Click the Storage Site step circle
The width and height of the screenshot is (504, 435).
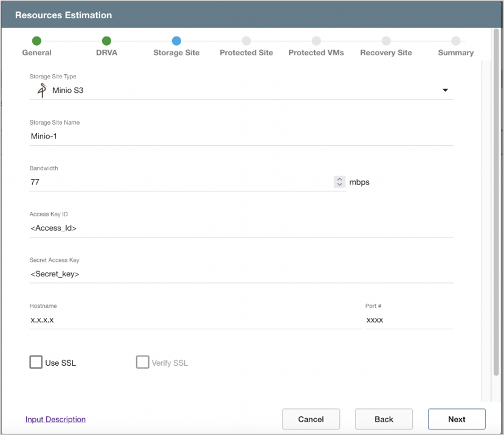coord(176,41)
